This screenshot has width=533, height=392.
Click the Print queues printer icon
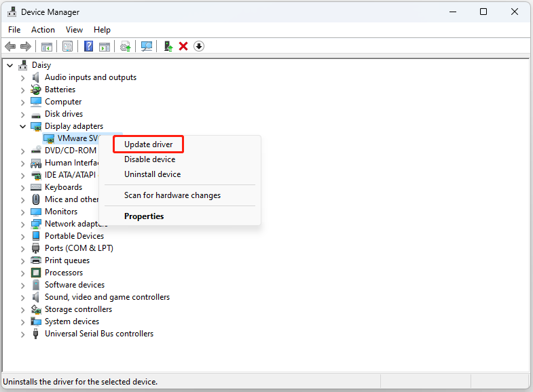coord(36,260)
